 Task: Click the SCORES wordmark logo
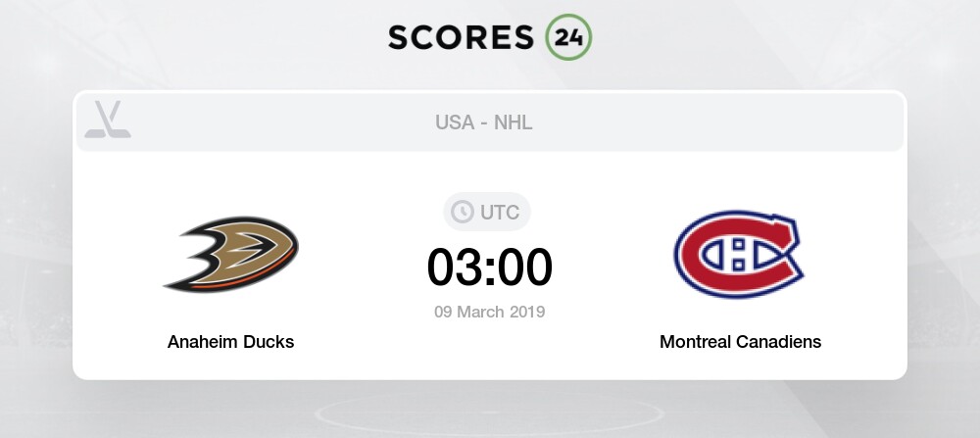[x=461, y=38]
